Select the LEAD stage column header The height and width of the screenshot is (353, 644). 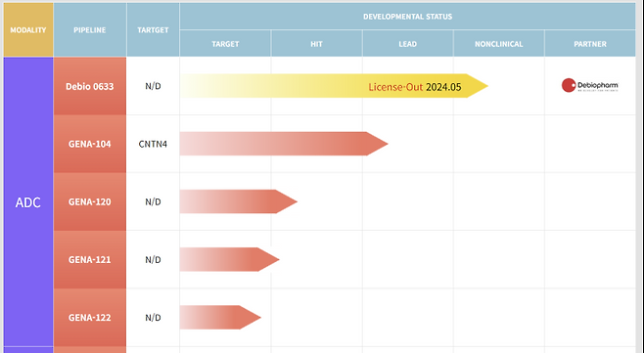click(x=407, y=43)
